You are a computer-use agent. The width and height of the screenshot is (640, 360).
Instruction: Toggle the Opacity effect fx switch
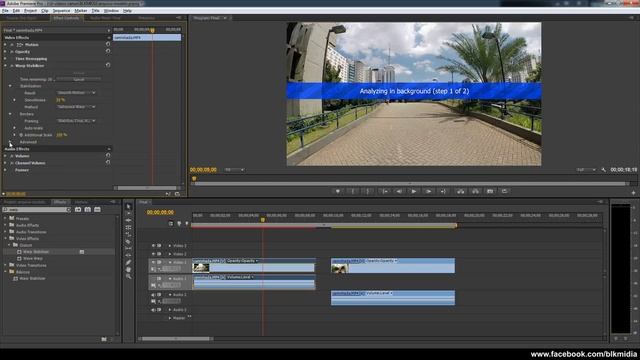pos(12,52)
